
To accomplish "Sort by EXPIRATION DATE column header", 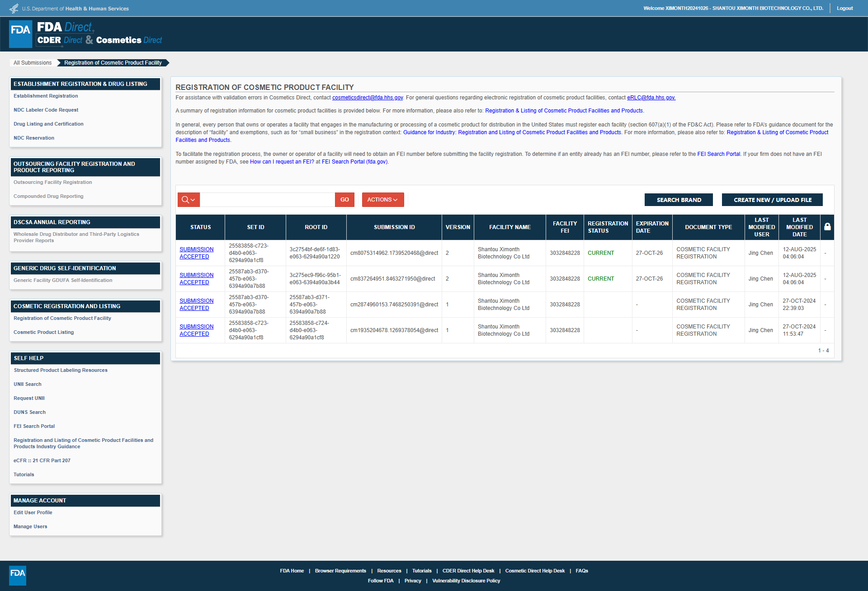I will point(652,227).
